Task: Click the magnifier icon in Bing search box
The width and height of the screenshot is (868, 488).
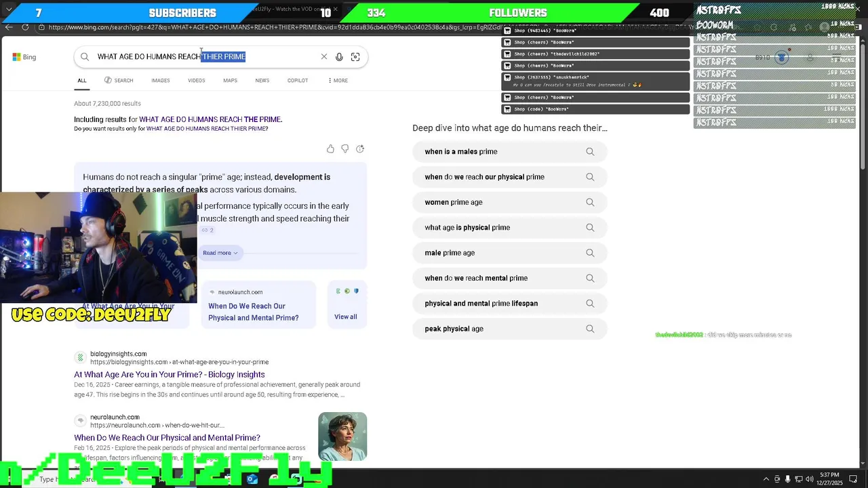Action: click(85, 57)
